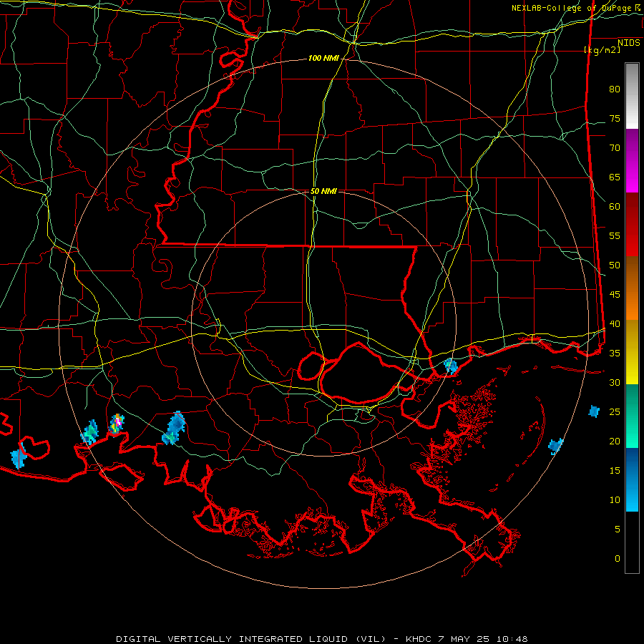
Task: Click the 55 value on the color scale
Action: 615,236
